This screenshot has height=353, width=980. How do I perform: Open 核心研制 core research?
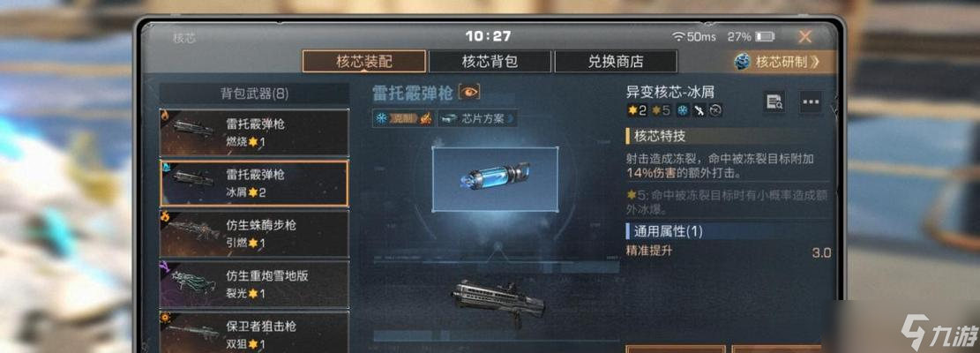(x=779, y=61)
